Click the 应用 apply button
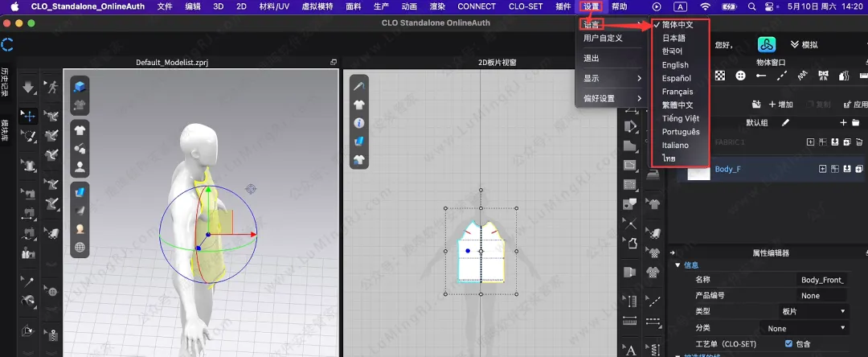Screen dimensions: 868x357 (856, 105)
